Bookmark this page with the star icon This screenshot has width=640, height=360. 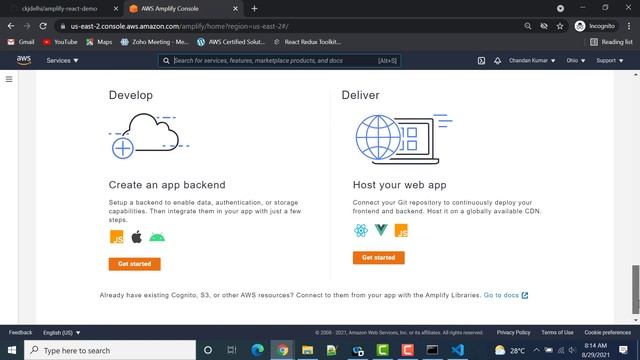point(560,26)
